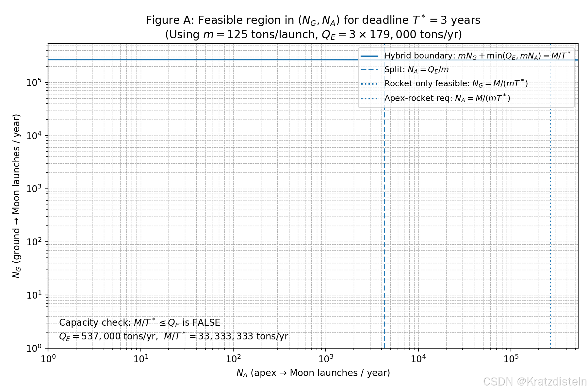Click the x-axis label 'N_A (apex → Moon launches / year)'

click(313, 373)
